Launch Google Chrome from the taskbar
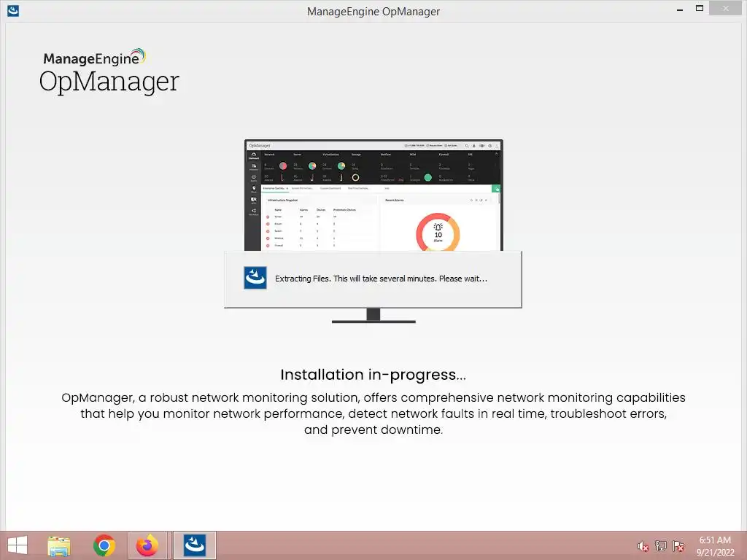Screen dimensions: 747x560 coord(104,545)
